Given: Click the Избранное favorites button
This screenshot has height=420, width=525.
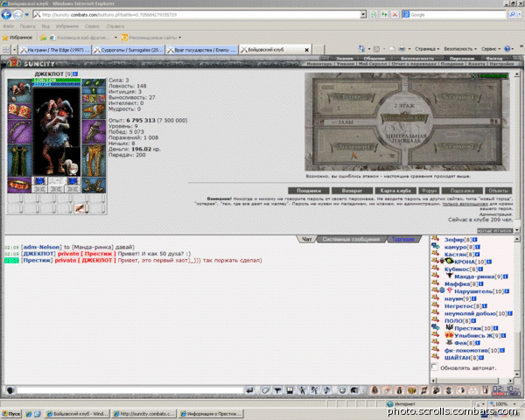Looking at the screenshot, I should click(x=17, y=38).
